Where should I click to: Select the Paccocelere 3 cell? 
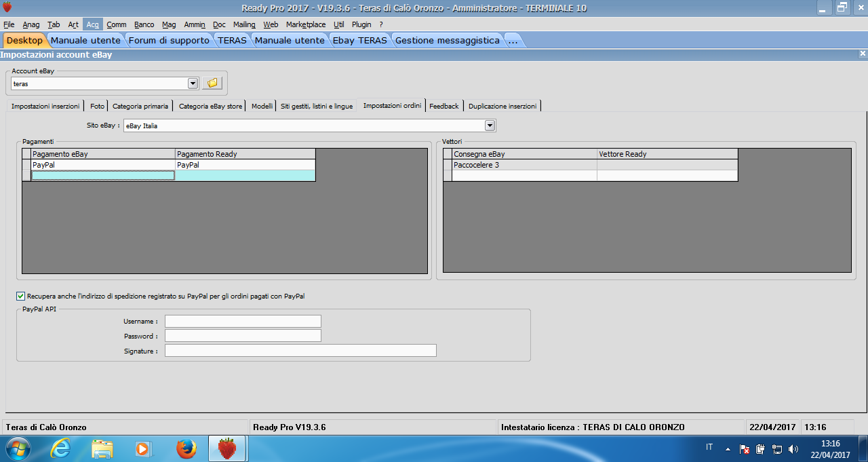coord(524,165)
